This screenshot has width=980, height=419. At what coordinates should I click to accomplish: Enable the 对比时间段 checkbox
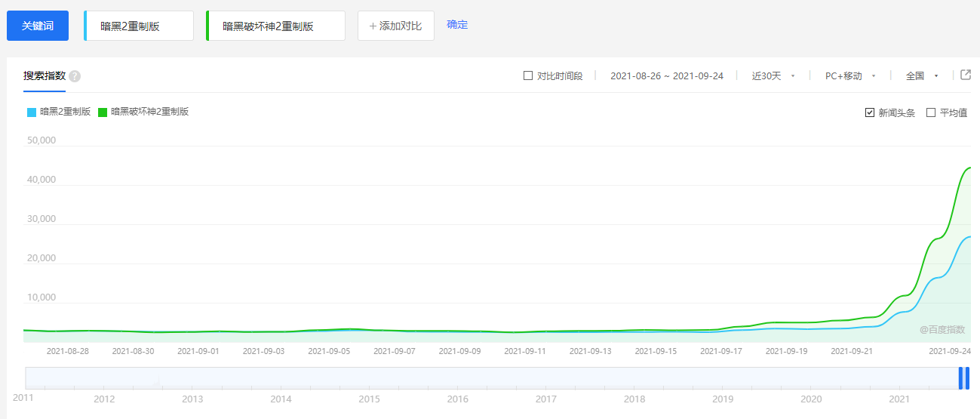click(528, 75)
